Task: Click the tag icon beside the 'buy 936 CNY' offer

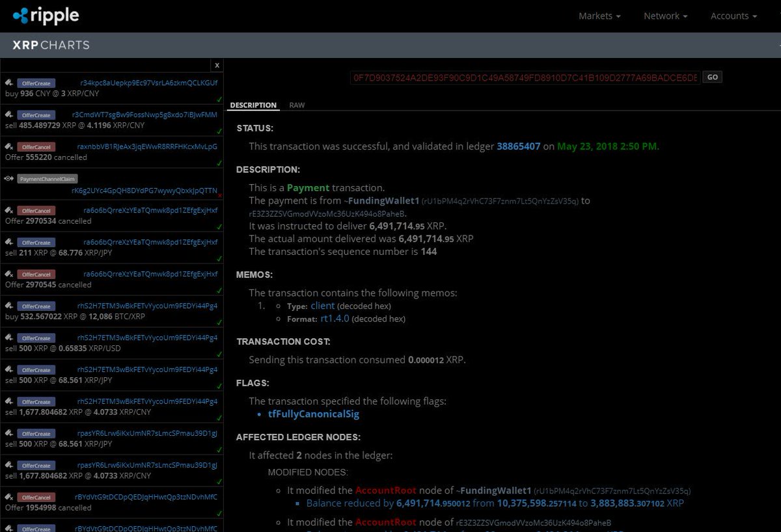Action: tap(9, 83)
